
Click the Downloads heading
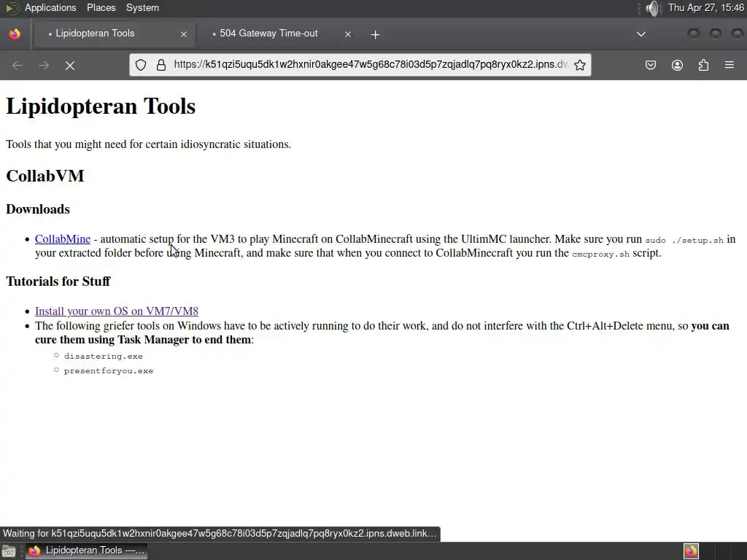(x=38, y=209)
